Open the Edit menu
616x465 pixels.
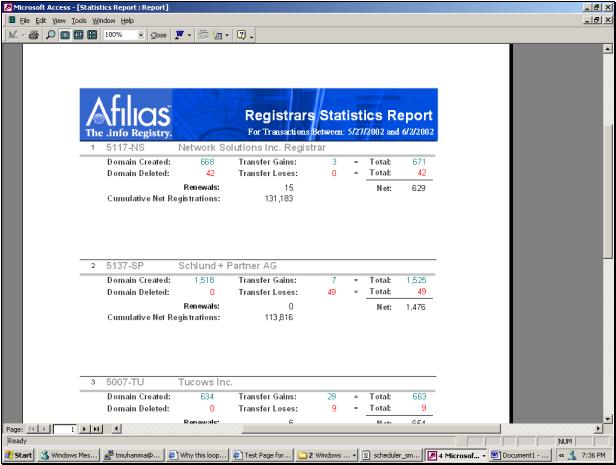(41, 20)
